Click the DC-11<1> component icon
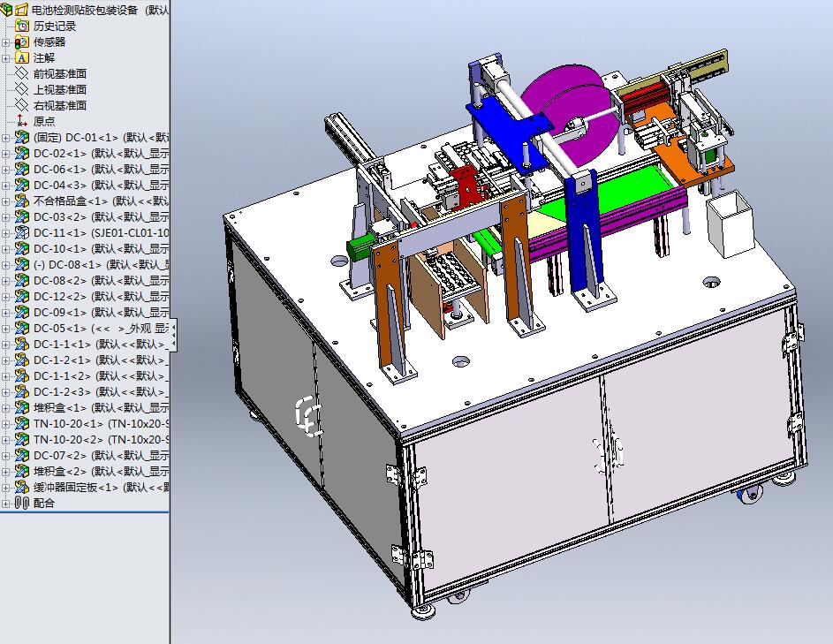The image size is (833, 644). click(21, 232)
